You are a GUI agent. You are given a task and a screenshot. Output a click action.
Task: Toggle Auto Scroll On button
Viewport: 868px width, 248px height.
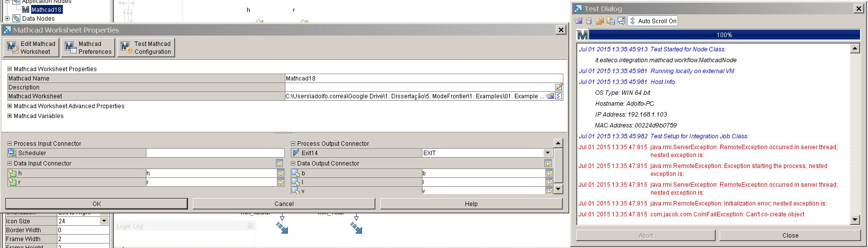coord(652,21)
